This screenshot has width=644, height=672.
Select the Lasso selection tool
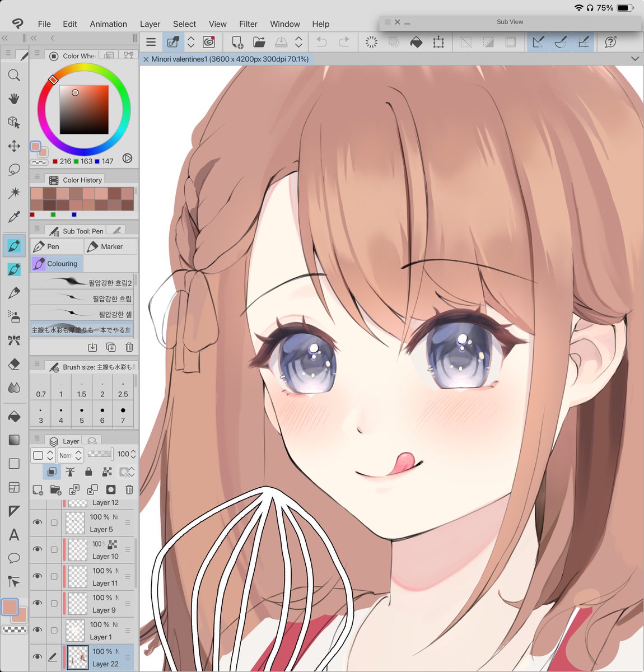pyautogui.click(x=14, y=170)
